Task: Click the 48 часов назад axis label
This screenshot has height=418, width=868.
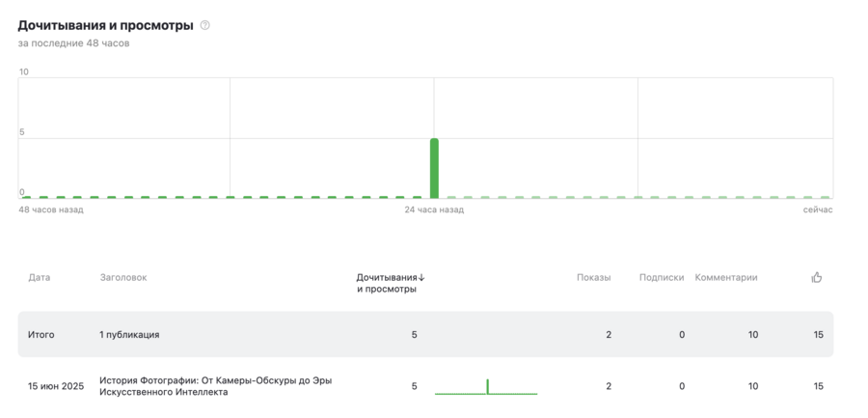Action: point(51,209)
